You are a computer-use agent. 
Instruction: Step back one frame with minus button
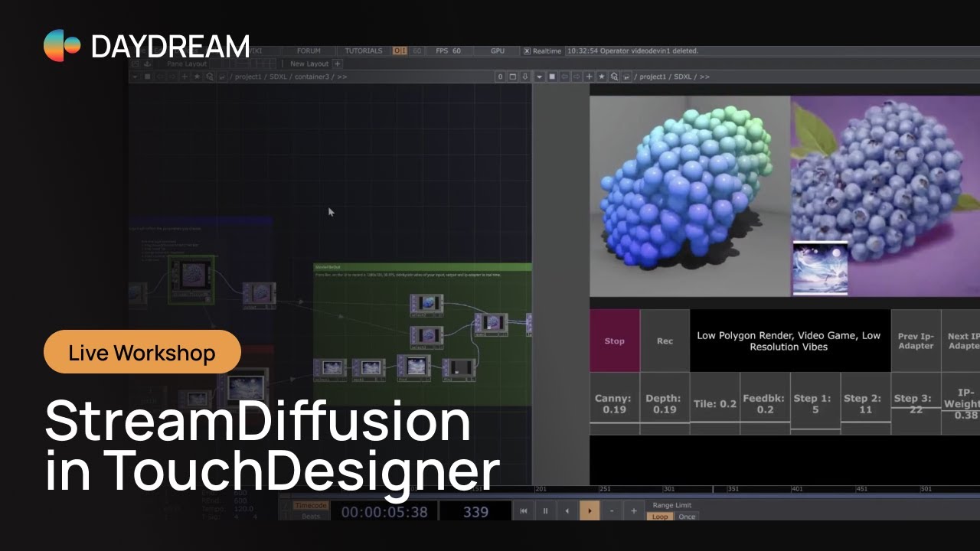(x=612, y=511)
